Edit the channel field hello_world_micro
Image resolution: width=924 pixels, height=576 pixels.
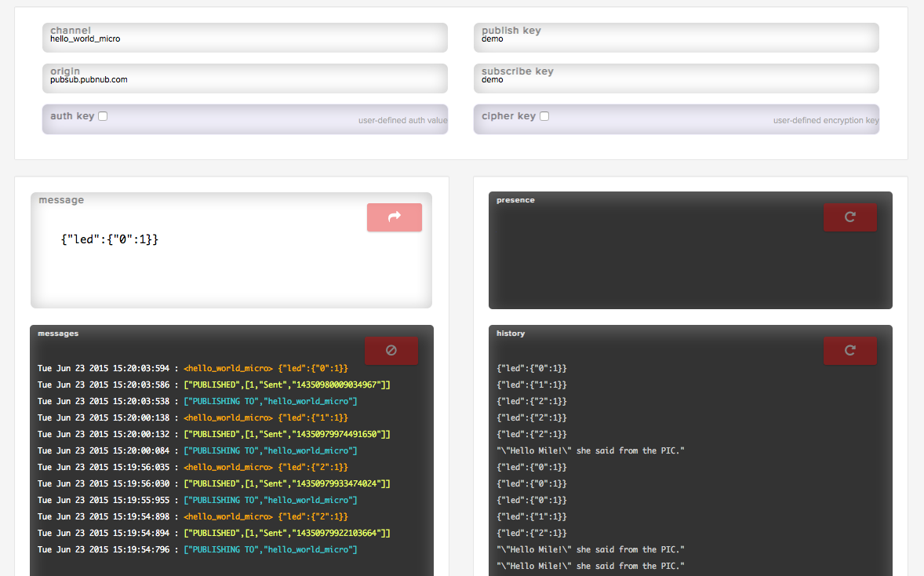(245, 38)
